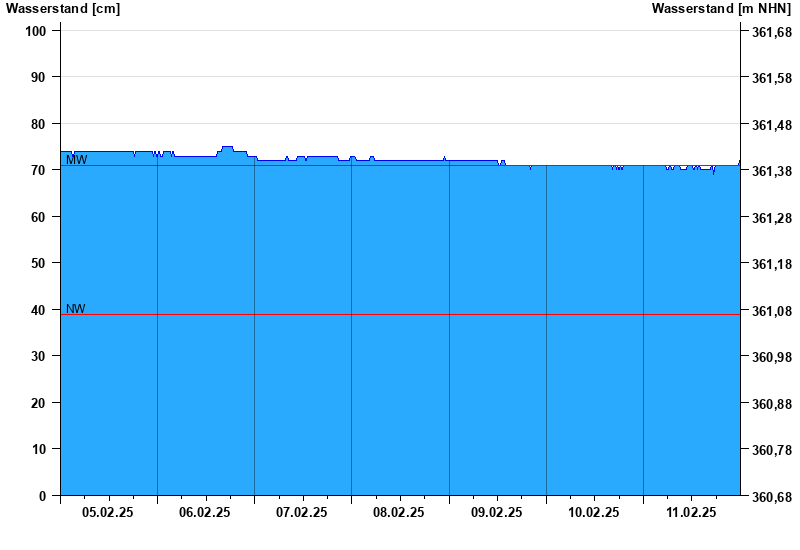Click the 06.02.25 date label

[205, 512]
